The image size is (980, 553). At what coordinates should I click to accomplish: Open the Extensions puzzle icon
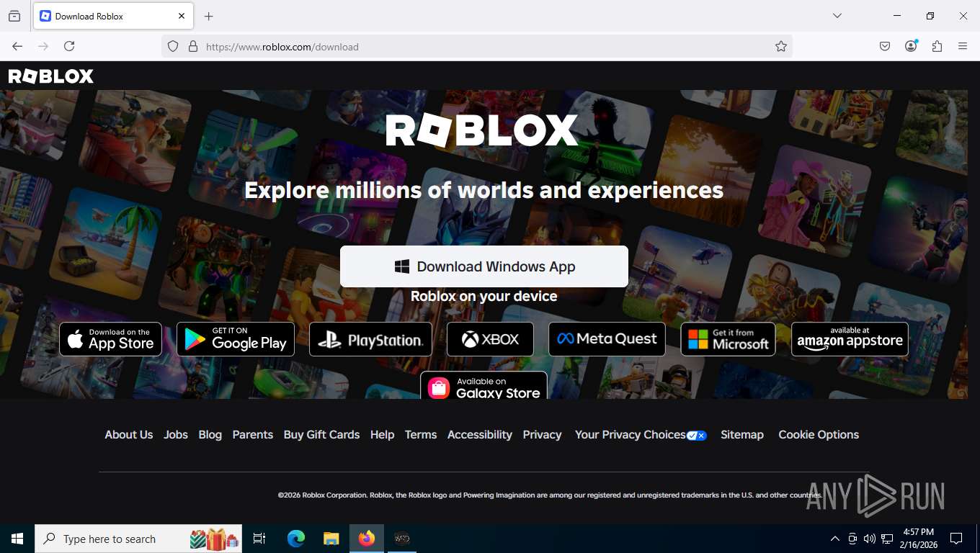click(x=937, y=46)
